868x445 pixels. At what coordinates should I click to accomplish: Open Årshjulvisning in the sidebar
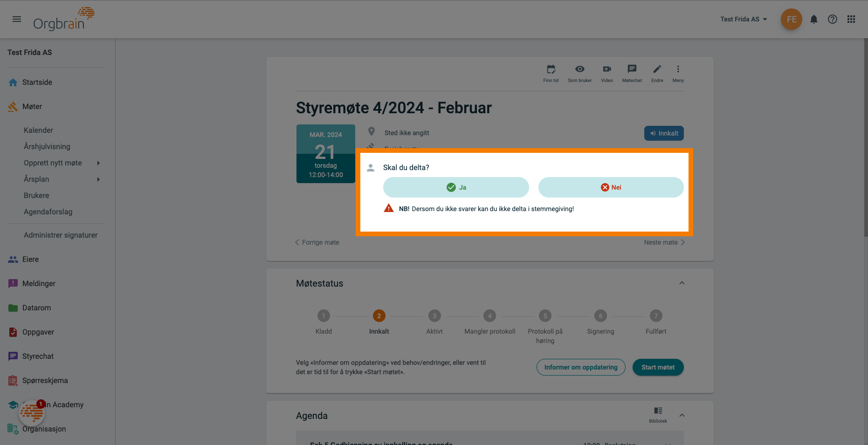(x=47, y=146)
